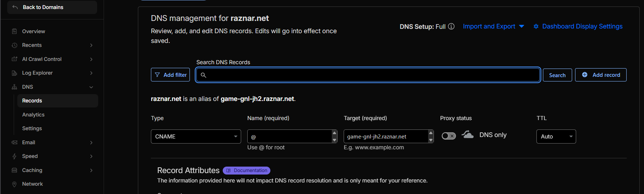Click the Dashboard Display Settings gear icon
Viewport: 644px width, 194px height.
click(x=536, y=26)
